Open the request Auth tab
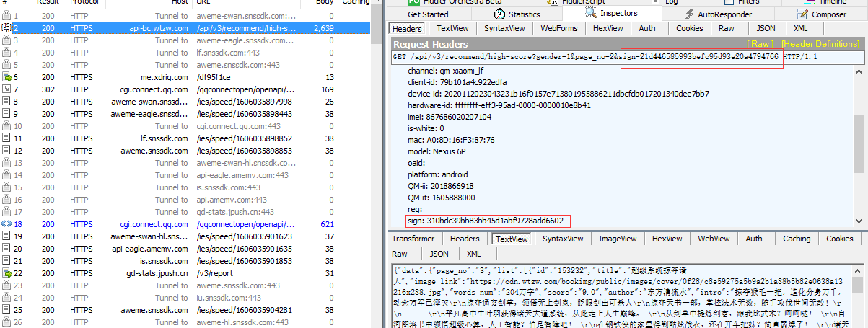 (x=647, y=28)
